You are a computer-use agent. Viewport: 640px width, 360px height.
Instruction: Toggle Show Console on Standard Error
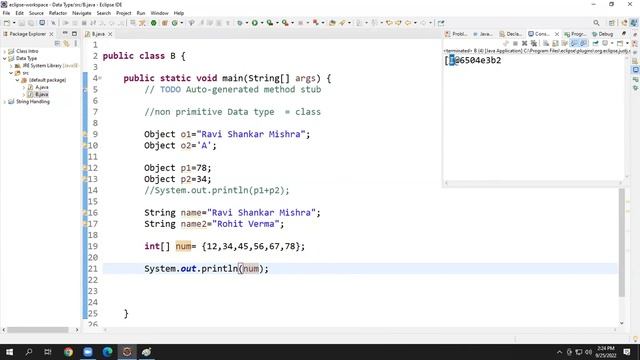click(x=583, y=43)
